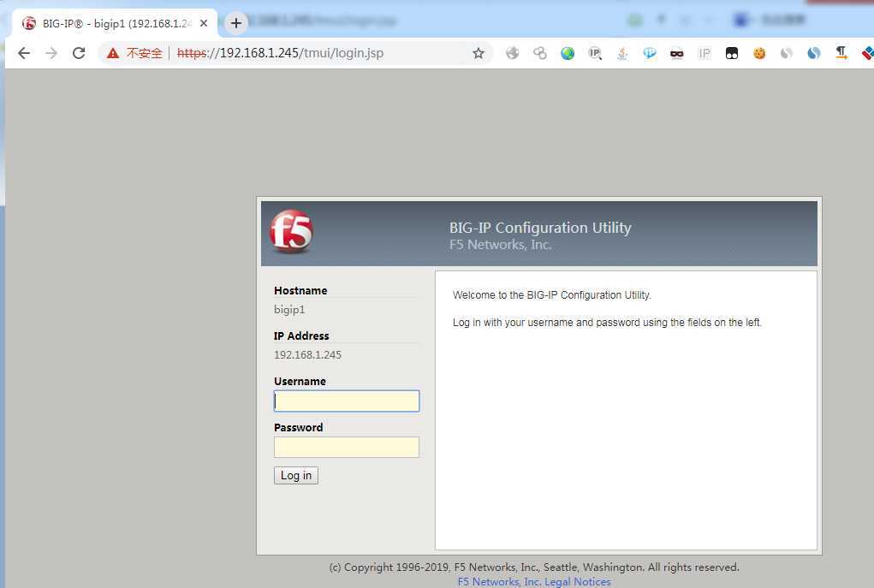
Task: Click the hostname value bigip1
Action: tap(289, 309)
